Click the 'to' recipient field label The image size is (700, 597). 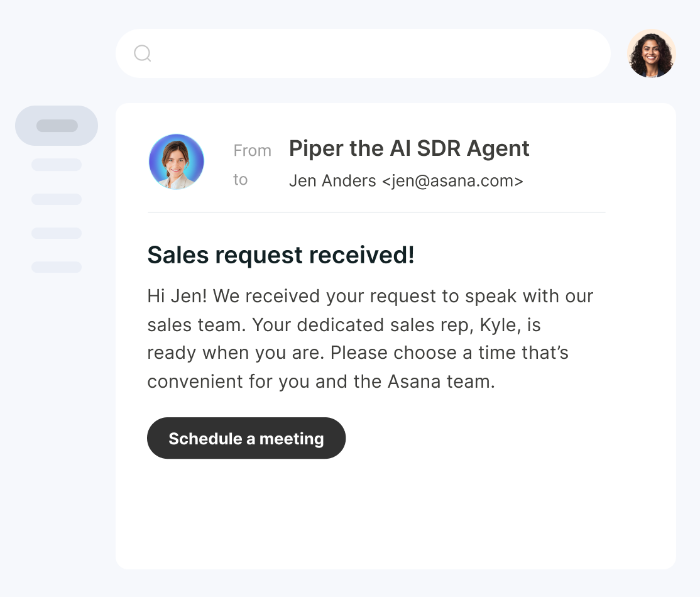click(x=240, y=180)
